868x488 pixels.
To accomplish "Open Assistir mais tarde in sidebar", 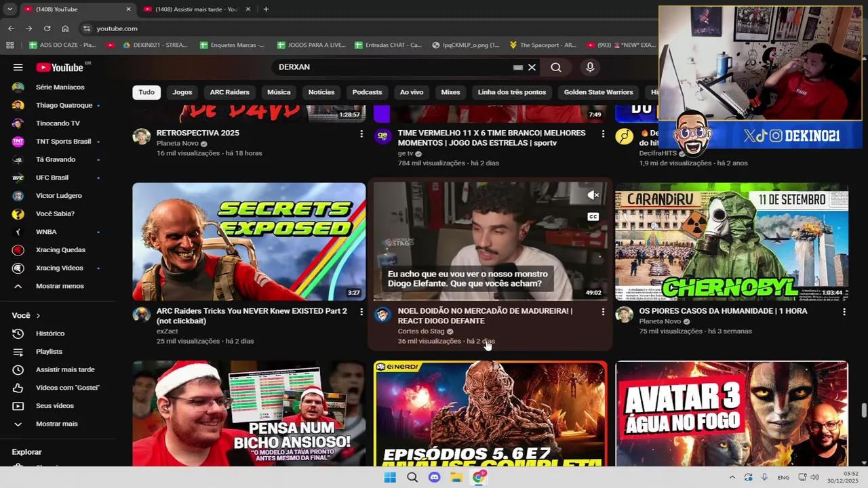I will click(65, 369).
